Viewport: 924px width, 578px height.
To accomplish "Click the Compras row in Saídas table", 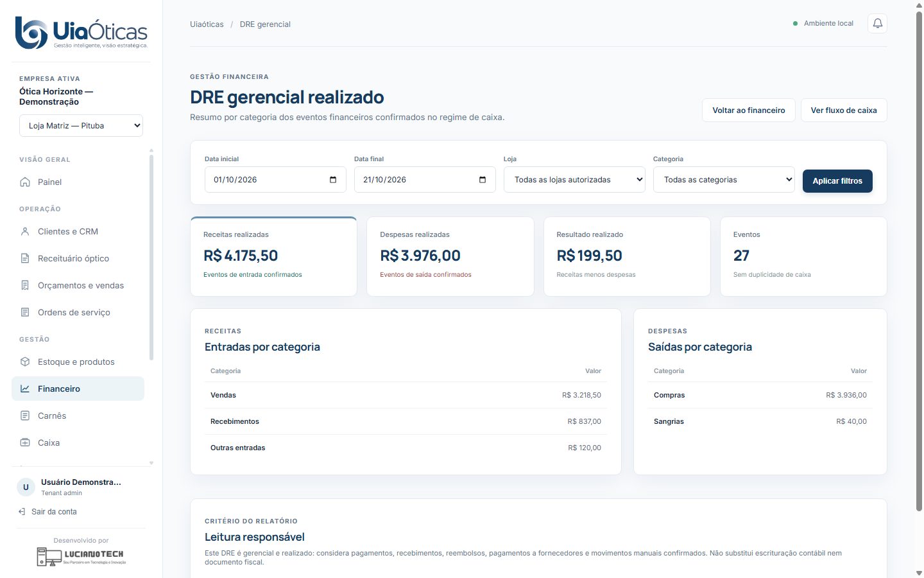I will click(x=760, y=395).
